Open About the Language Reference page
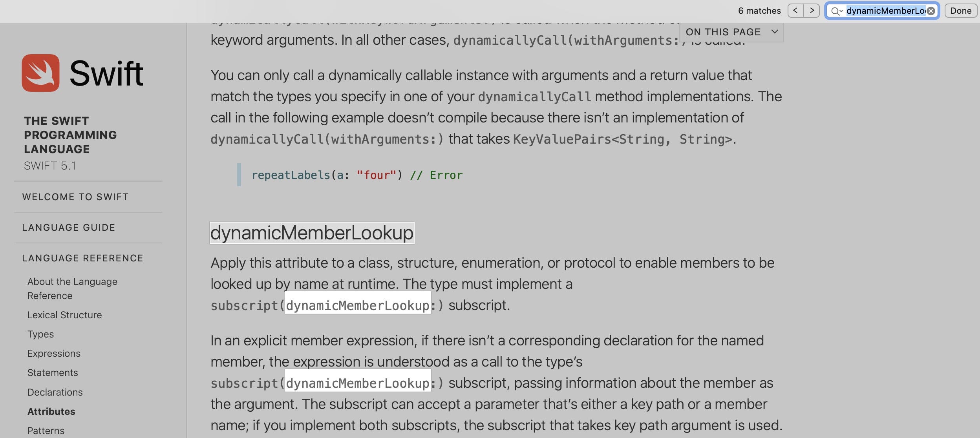The height and width of the screenshot is (438, 980). point(72,288)
